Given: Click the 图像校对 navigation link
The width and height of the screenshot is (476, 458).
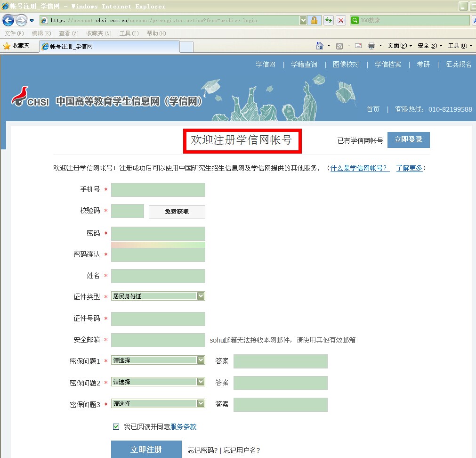Looking at the screenshot, I should pyautogui.click(x=346, y=65).
